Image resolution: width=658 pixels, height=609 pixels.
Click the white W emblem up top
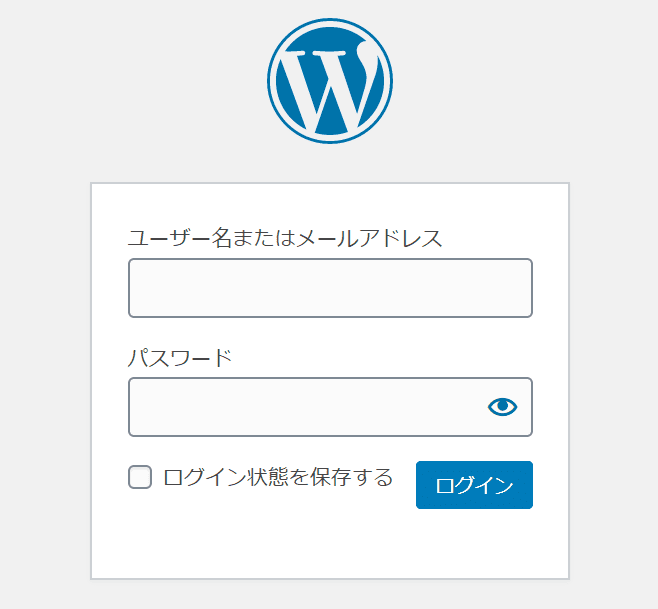pos(329,81)
